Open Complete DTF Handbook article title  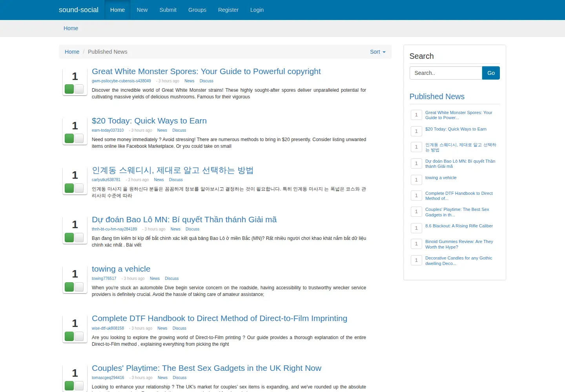219,318
